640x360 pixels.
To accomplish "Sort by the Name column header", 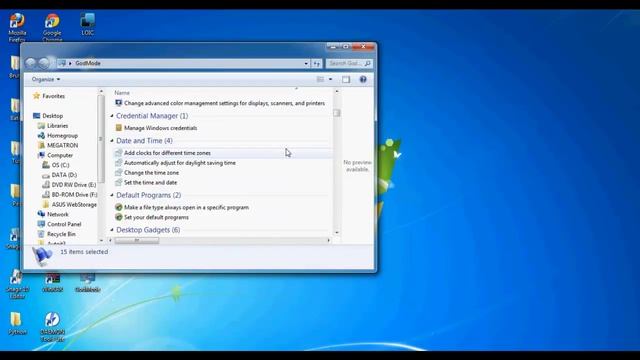I will click(x=122, y=93).
